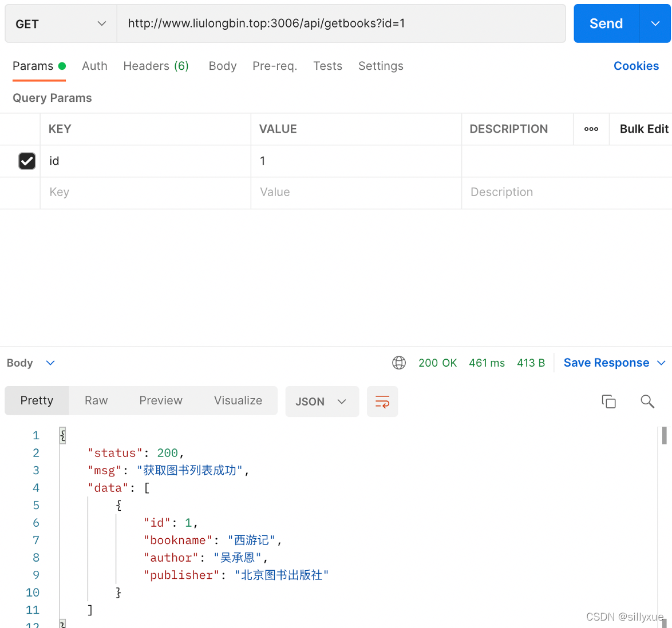Click the id key cell
Image resolution: width=672 pixels, height=628 pixels.
(x=145, y=161)
